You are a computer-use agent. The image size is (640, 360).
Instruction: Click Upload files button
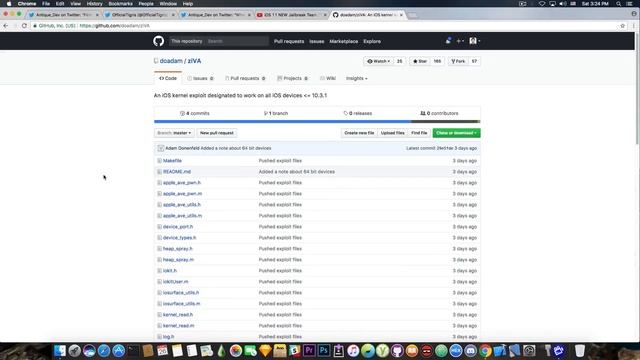tap(393, 133)
